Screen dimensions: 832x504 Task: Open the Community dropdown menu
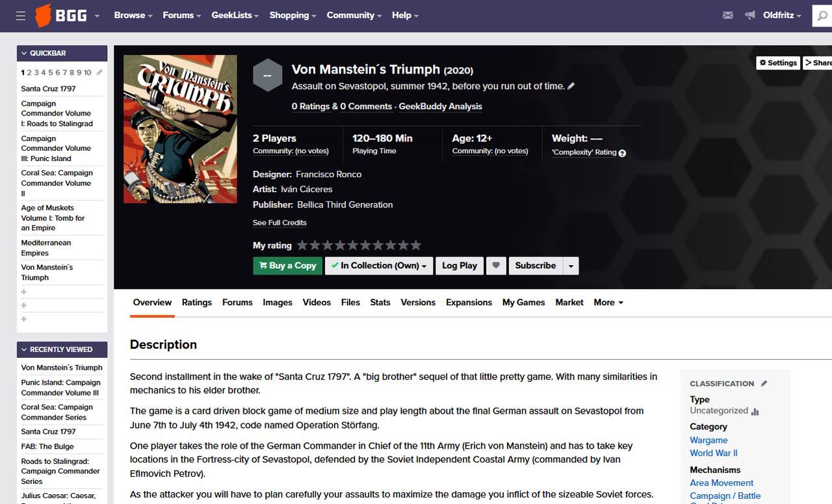355,16
